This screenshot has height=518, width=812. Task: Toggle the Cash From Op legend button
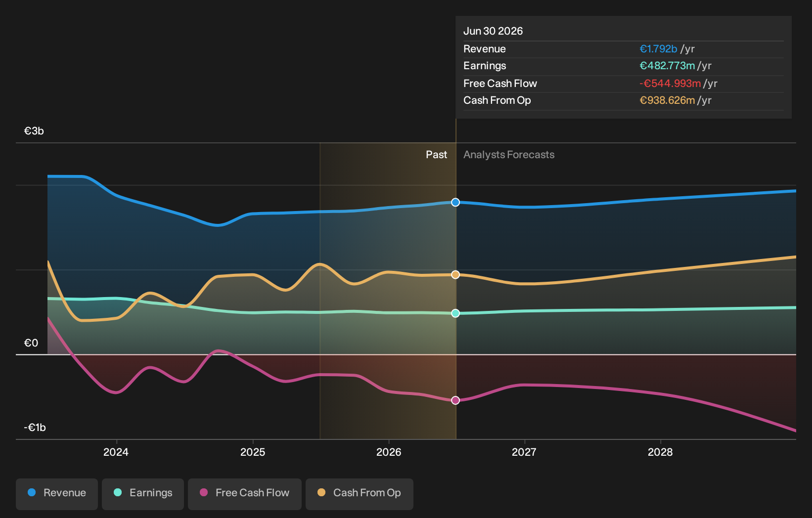click(360, 494)
